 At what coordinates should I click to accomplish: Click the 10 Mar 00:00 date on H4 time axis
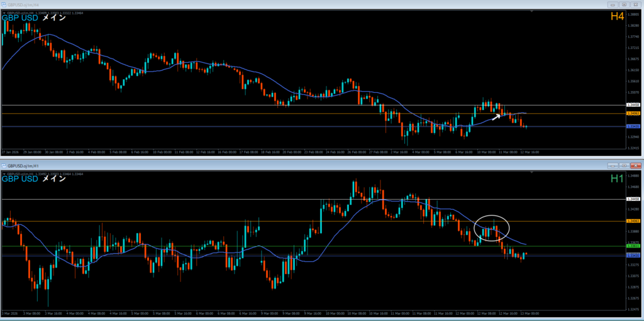487,152
